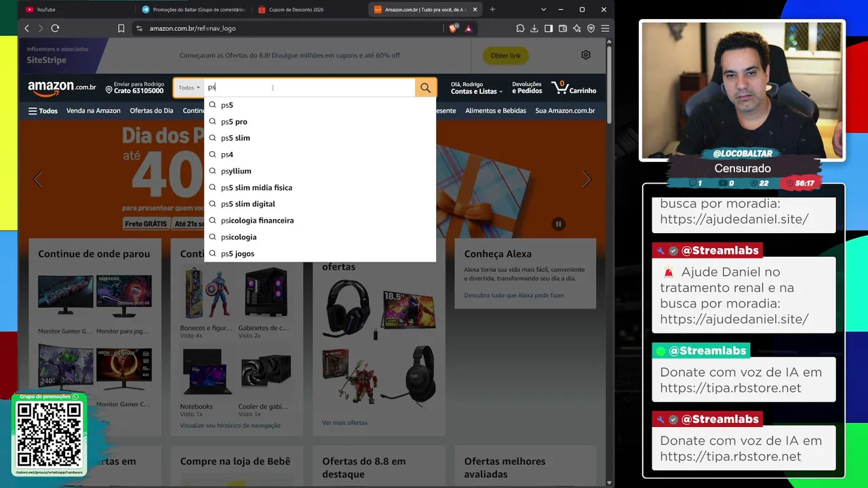Image resolution: width=868 pixels, height=488 pixels.
Task: Select the ps5 pro suggestion
Action: [320, 121]
